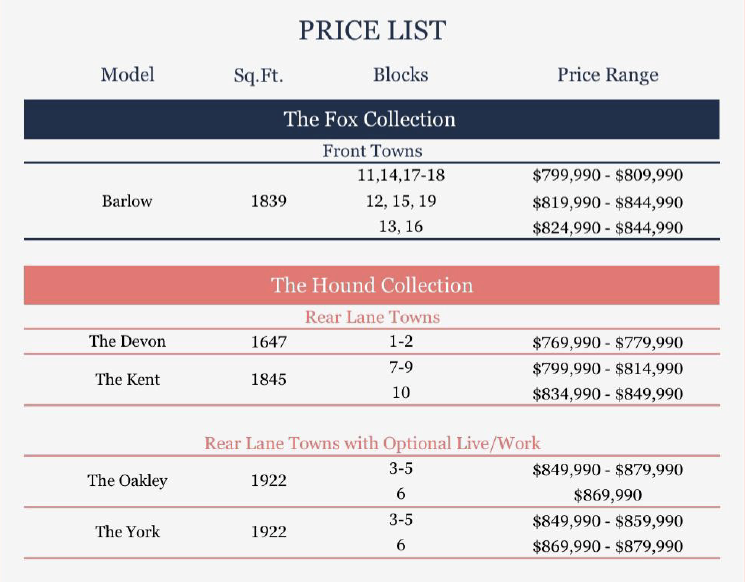The image size is (745, 582).
Task: Select the 1845 square footage value
Action: 268,379
